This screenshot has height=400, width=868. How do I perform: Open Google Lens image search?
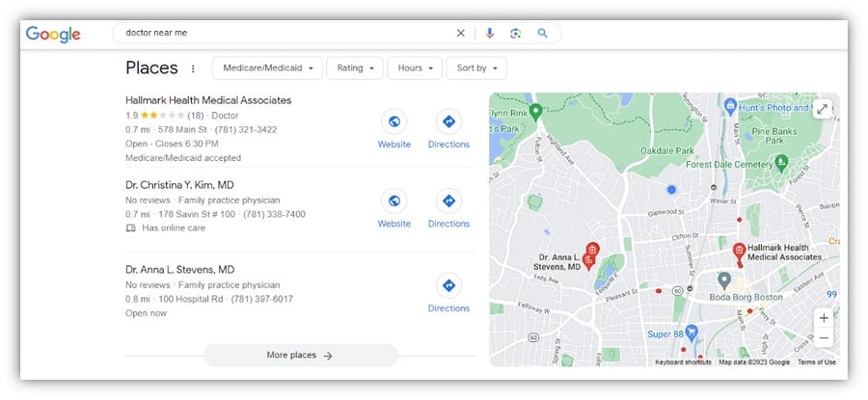515,33
